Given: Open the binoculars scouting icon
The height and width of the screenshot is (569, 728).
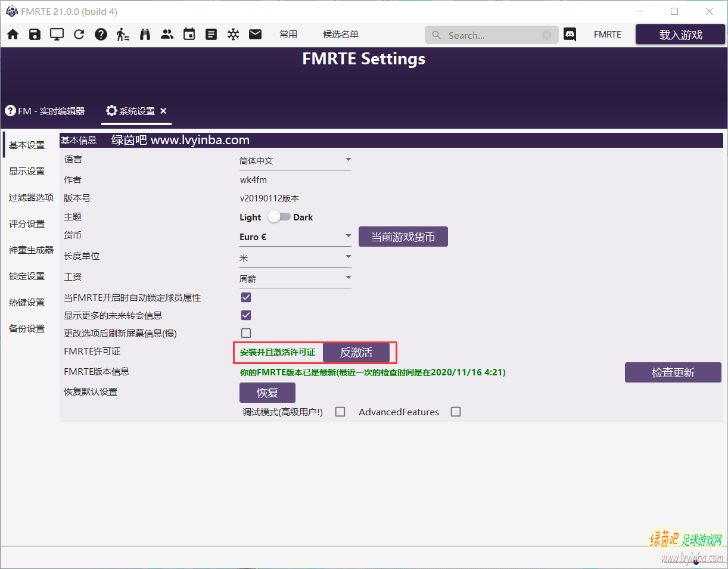Looking at the screenshot, I should click(145, 35).
